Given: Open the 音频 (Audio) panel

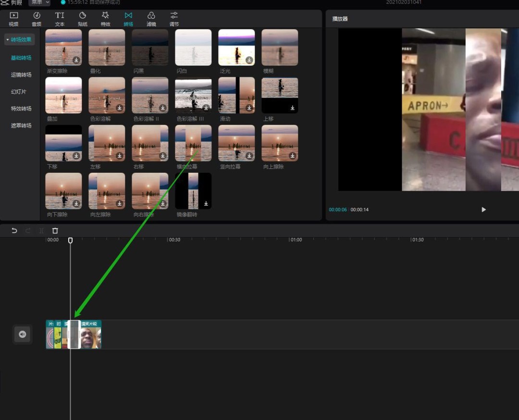Looking at the screenshot, I should [37, 19].
